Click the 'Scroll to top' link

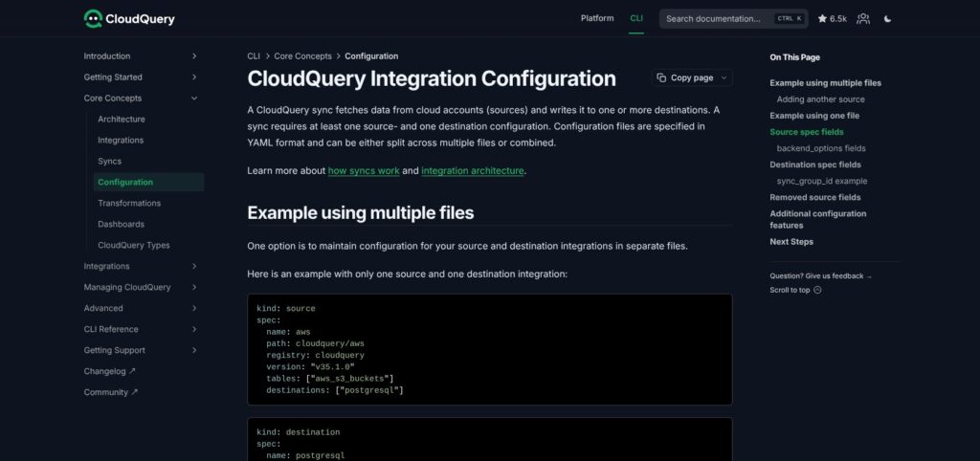pos(795,290)
